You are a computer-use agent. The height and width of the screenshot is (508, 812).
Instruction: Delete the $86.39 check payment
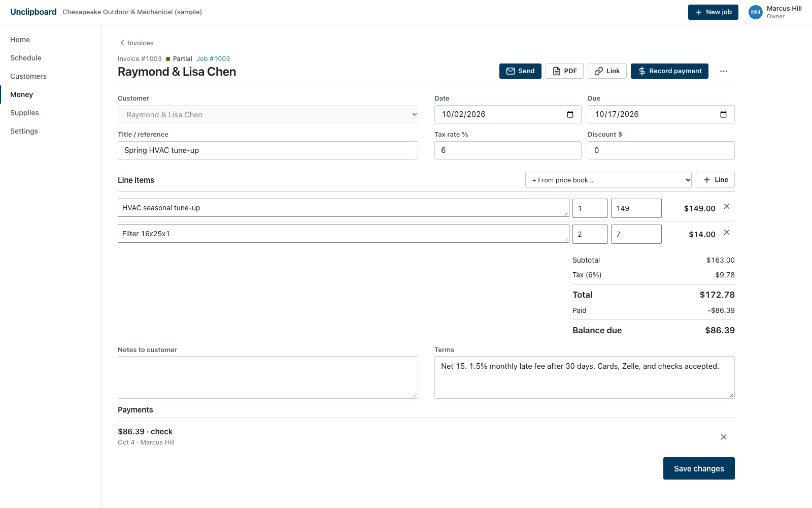pos(724,437)
